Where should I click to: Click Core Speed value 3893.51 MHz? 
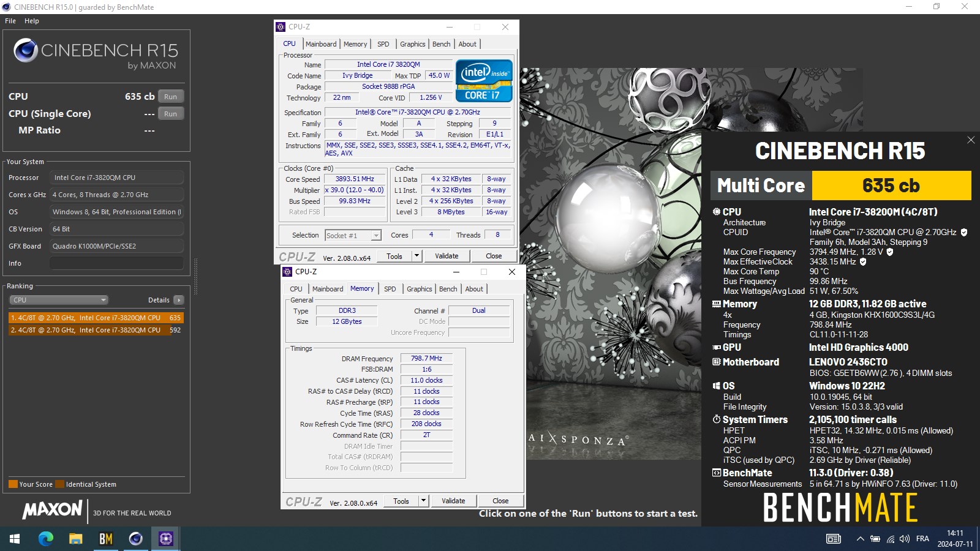[355, 179]
